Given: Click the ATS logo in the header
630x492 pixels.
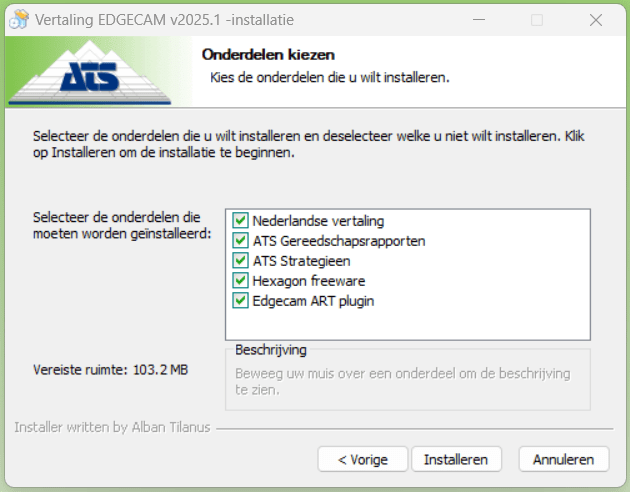Looking at the screenshot, I should (x=90, y=72).
